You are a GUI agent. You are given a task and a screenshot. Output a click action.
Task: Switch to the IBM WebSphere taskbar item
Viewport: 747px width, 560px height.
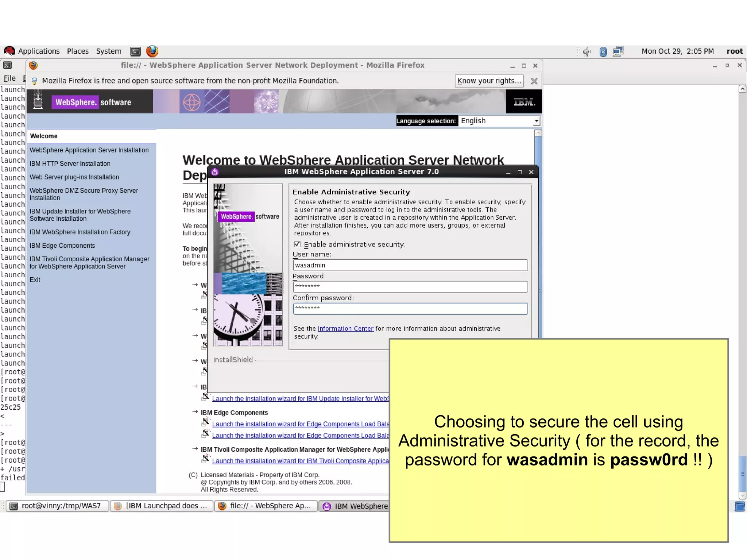[x=354, y=506]
